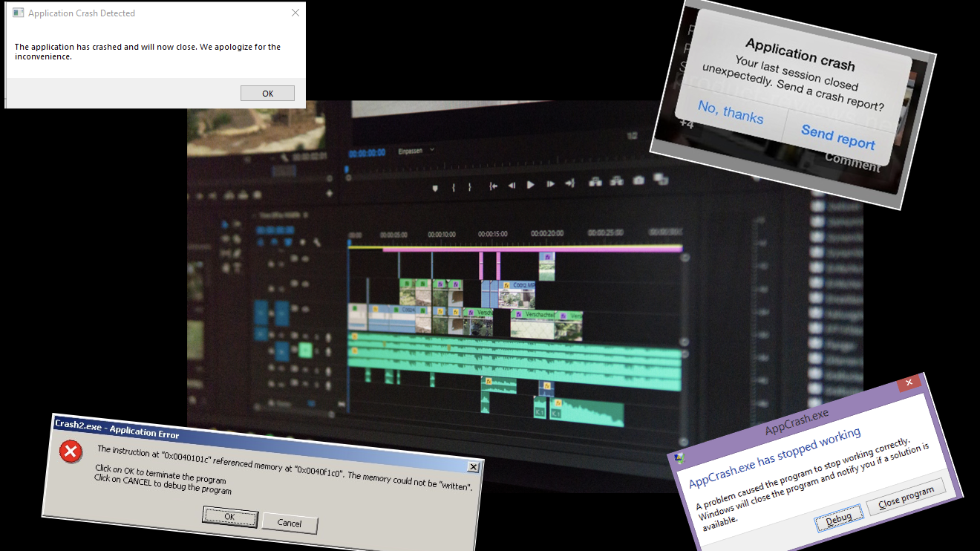
Task: Tap Send report in the crash alert
Action: [x=837, y=137]
